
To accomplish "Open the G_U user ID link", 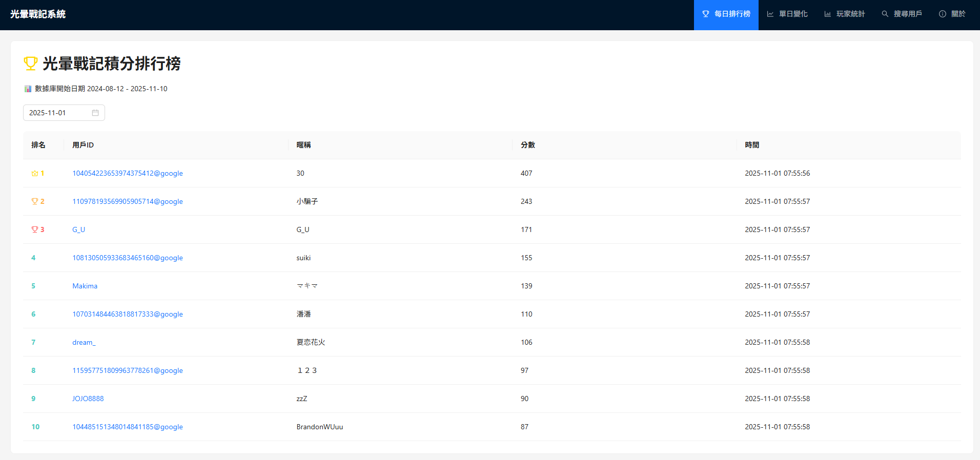I will coord(79,229).
